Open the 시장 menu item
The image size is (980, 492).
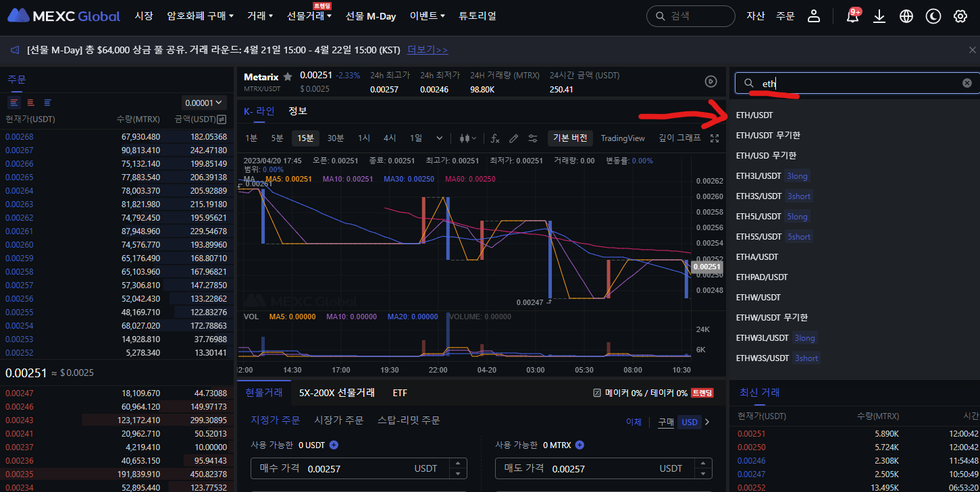[x=144, y=16]
